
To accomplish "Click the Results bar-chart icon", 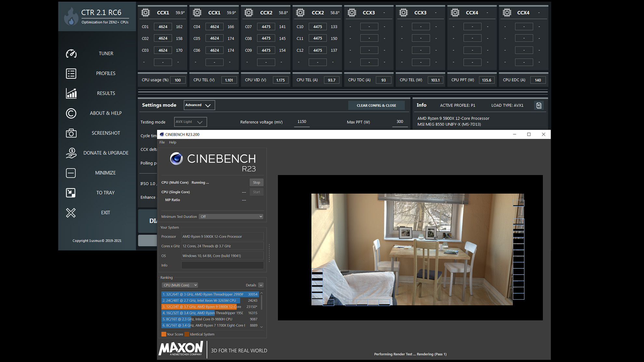I will tap(71, 93).
